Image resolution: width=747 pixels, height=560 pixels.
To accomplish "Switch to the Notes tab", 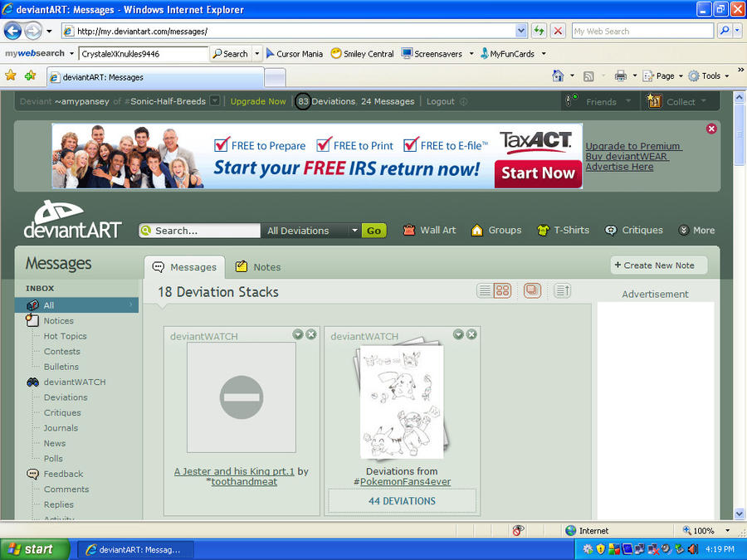I will point(258,267).
